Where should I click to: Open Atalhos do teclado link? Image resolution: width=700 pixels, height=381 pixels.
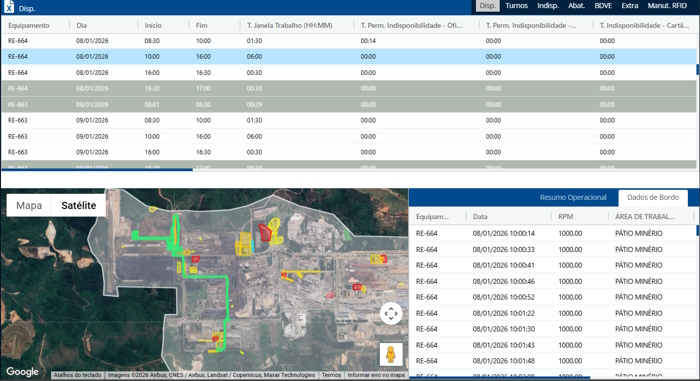click(x=78, y=375)
